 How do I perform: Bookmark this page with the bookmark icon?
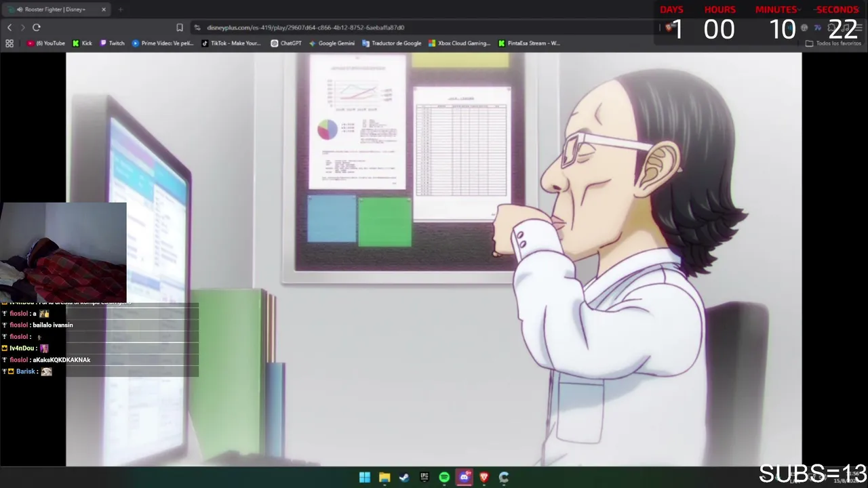point(180,27)
